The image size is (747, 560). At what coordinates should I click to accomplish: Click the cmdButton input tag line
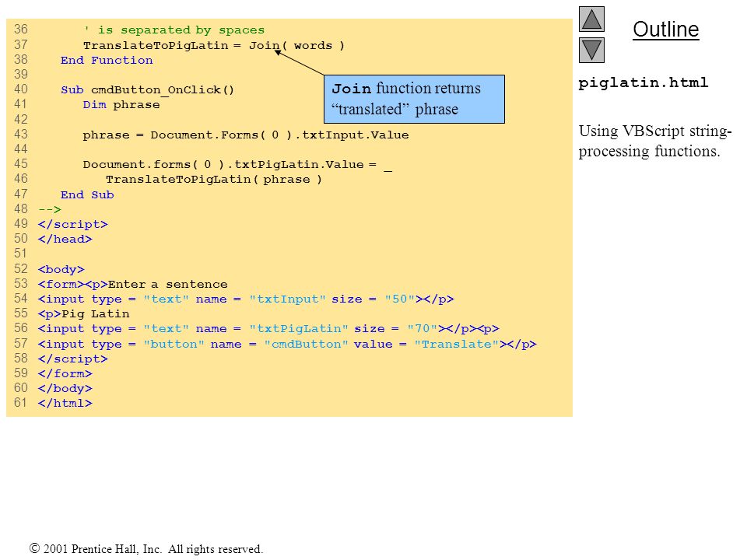287,345
